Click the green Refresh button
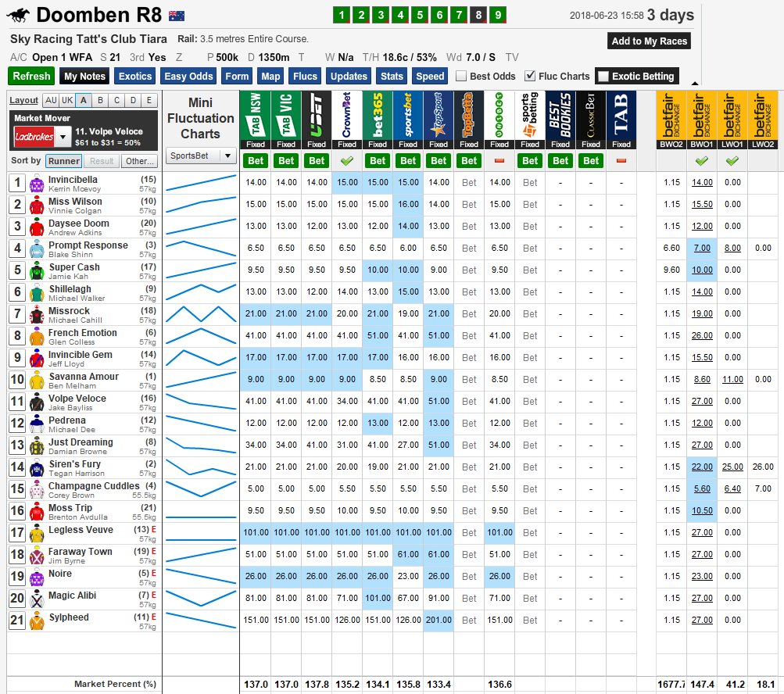This screenshot has height=694, width=784. pos(31,76)
